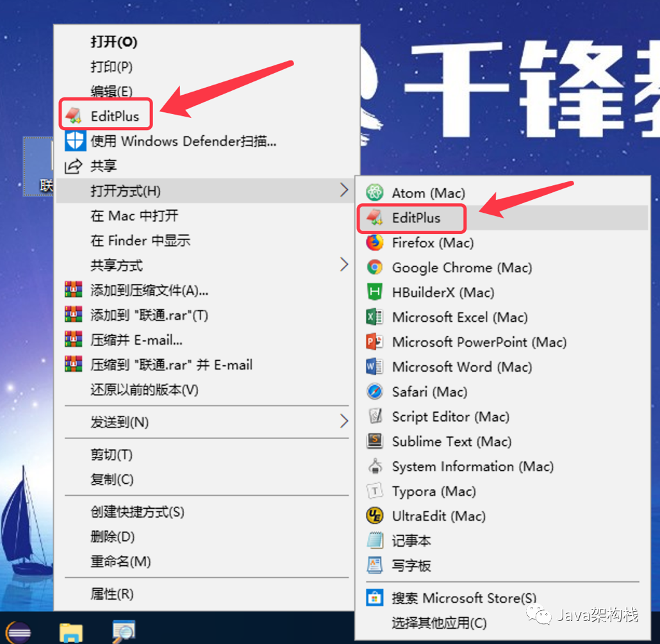Click the Google Chrome icon

(374, 267)
